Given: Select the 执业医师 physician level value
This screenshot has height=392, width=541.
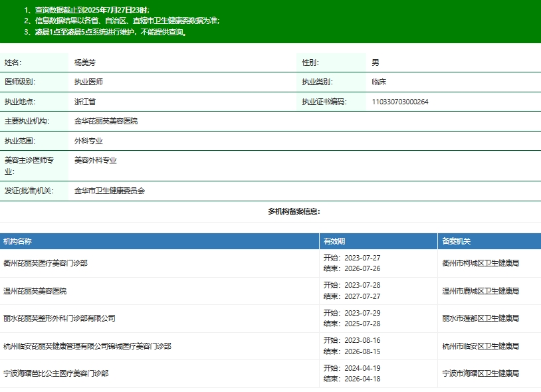Looking at the screenshot, I should point(88,82).
